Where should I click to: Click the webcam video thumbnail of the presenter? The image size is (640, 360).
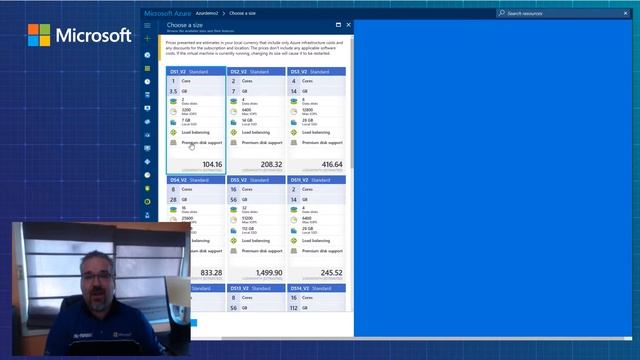[x=101, y=289]
